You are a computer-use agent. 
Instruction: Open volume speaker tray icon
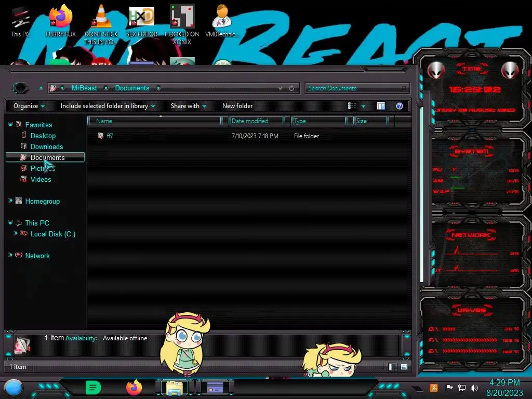474,388
